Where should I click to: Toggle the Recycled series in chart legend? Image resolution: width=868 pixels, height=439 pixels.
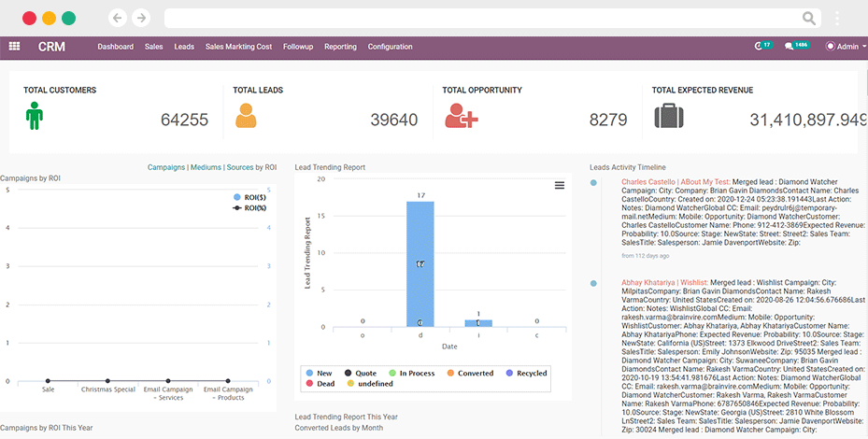pos(526,373)
